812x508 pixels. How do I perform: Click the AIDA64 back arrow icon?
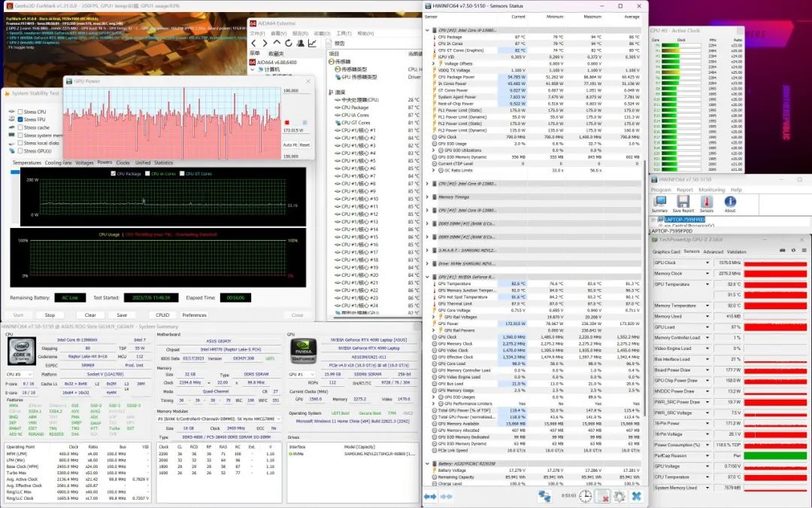point(254,43)
